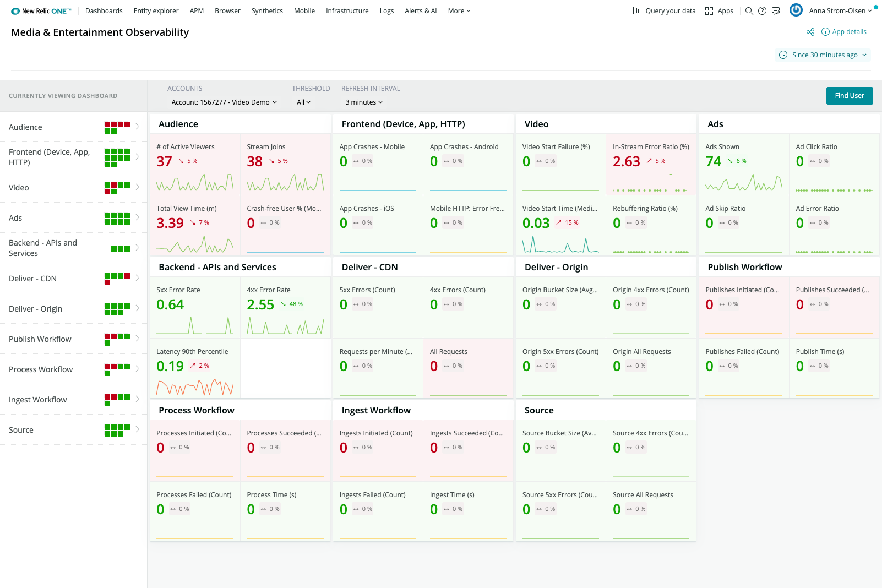Open the App details link
Image resolution: width=882 pixels, height=588 pixels.
click(x=848, y=31)
